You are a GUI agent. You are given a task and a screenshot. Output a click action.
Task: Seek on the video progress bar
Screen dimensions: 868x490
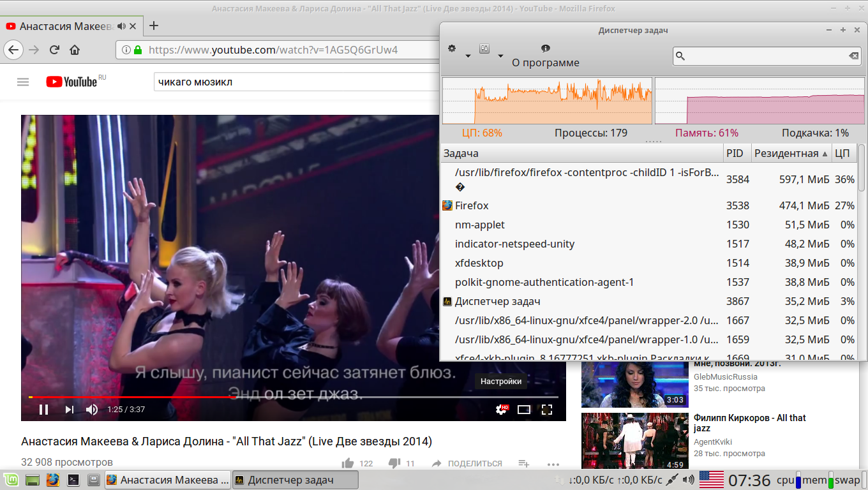point(294,397)
